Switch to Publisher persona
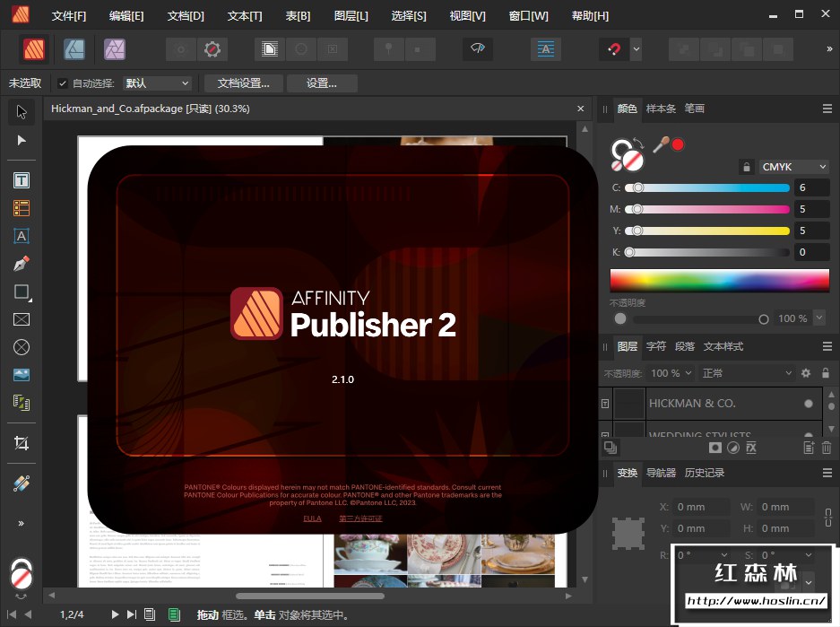This screenshot has height=627, width=840. tap(34, 49)
